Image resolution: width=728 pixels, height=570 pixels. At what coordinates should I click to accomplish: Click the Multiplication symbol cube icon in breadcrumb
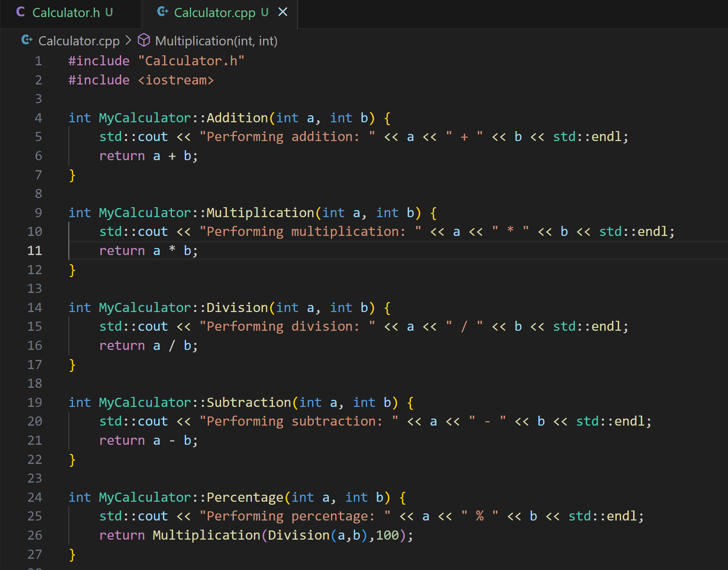tap(144, 40)
